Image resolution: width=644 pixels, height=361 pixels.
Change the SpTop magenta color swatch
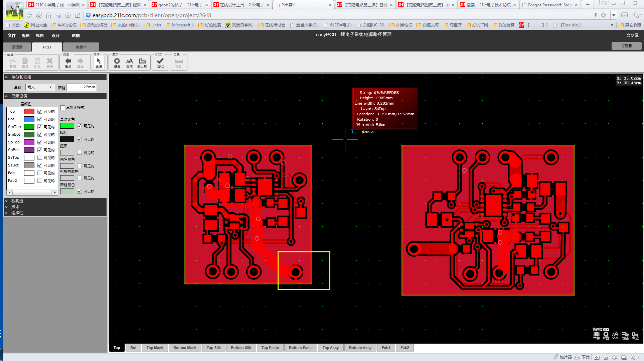coord(29,142)
